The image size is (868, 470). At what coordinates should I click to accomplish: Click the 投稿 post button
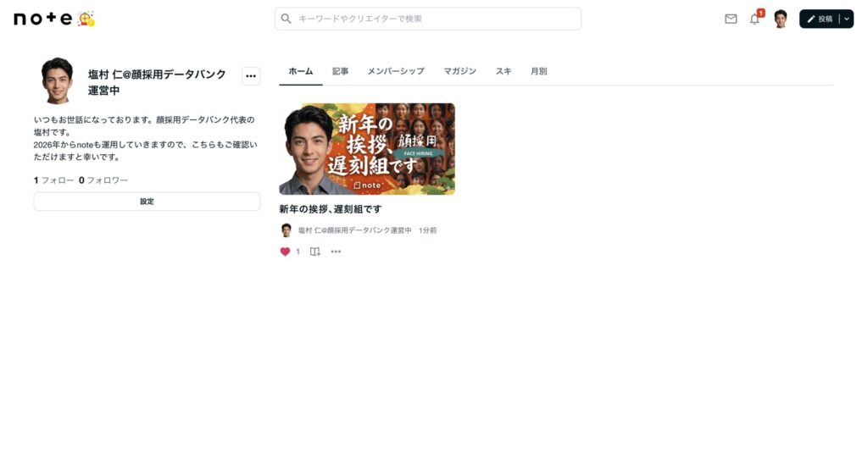820,19
